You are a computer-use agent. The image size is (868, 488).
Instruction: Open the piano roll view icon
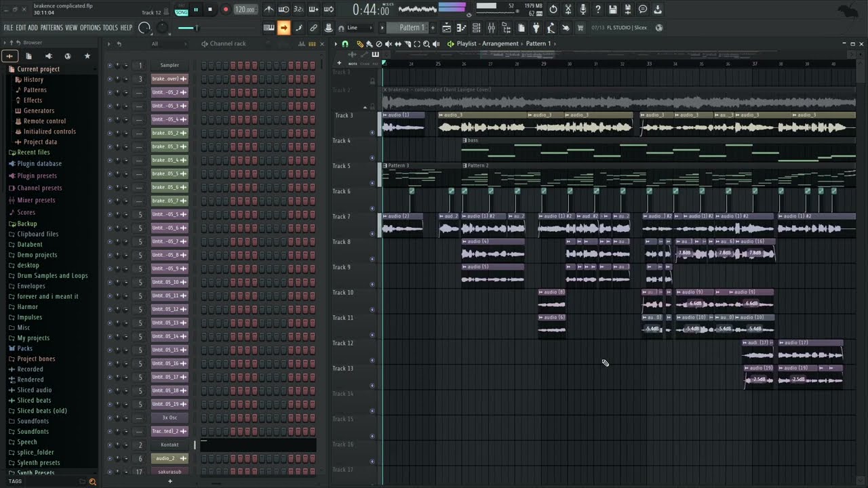461,28
